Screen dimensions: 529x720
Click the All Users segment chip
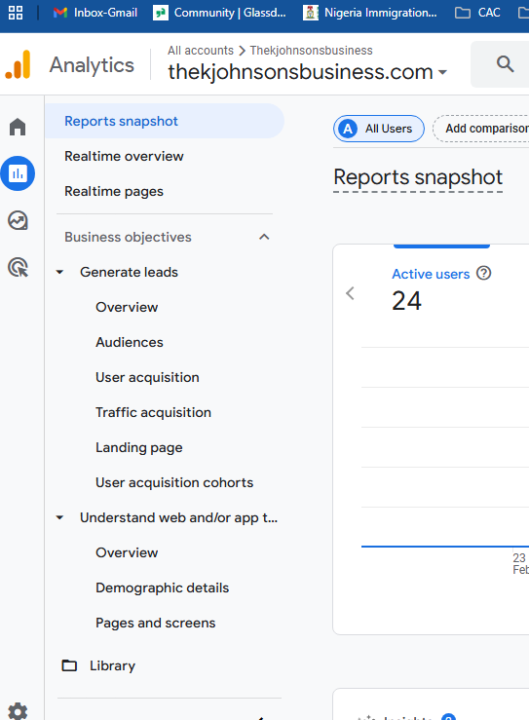coord(379,129)
